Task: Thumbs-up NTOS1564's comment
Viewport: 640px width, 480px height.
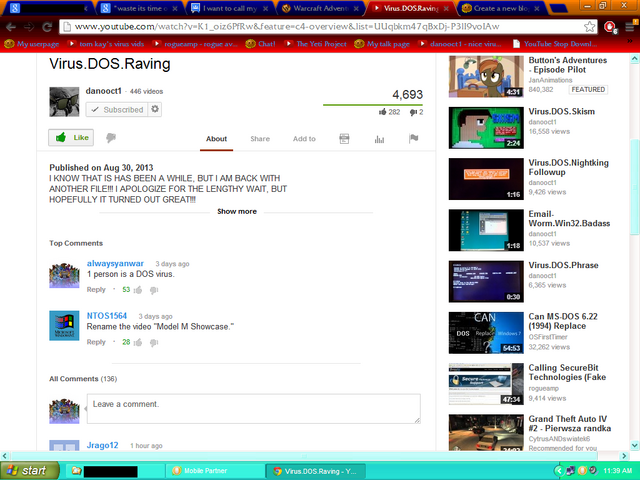Action: [x=138, y=342]
